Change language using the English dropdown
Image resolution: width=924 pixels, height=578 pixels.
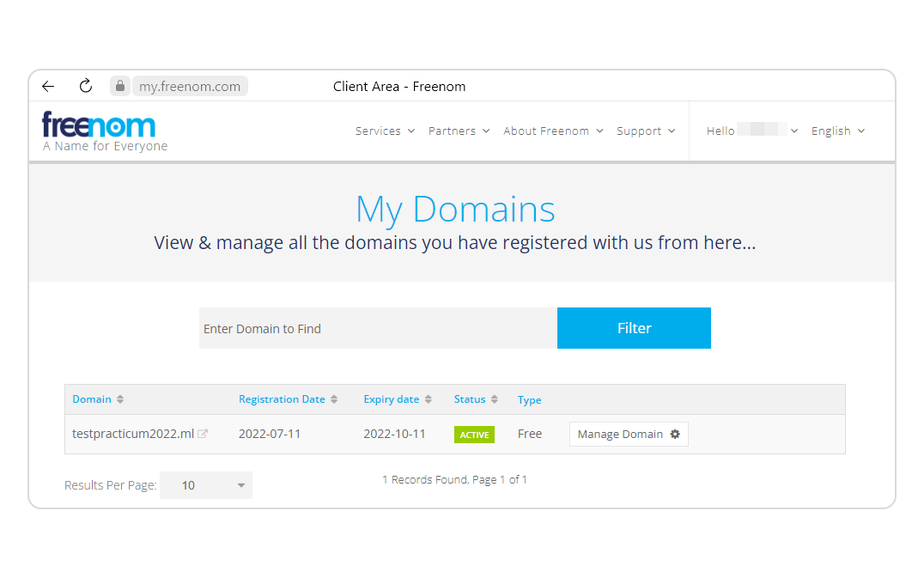click(x=838, y=131)
